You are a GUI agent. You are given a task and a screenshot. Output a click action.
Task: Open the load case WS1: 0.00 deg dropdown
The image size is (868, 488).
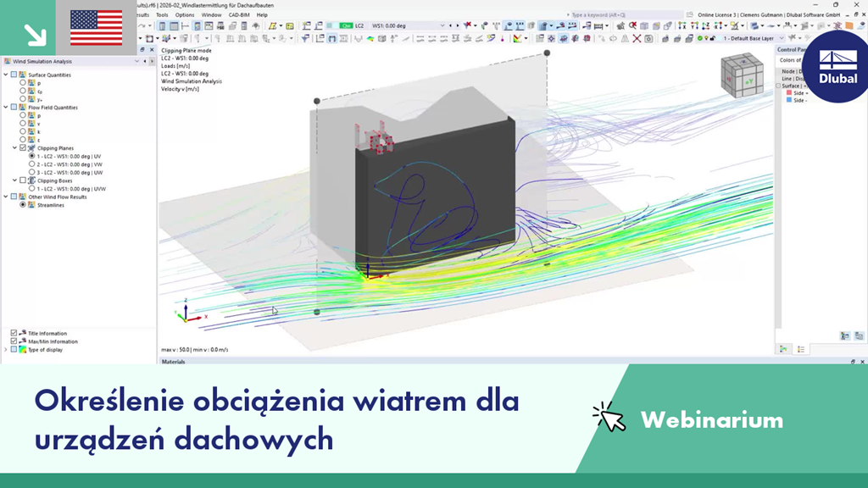coord(442,25)
